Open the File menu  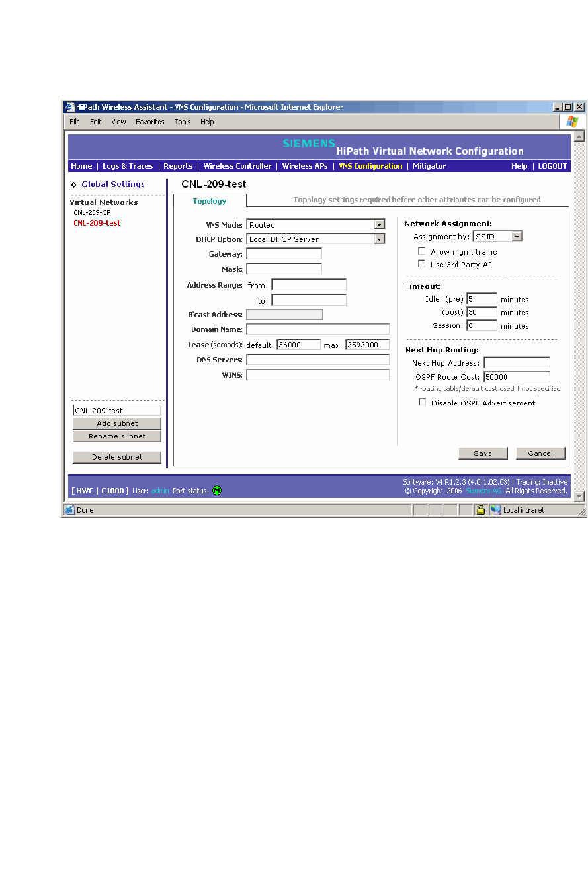click(75, 122)
